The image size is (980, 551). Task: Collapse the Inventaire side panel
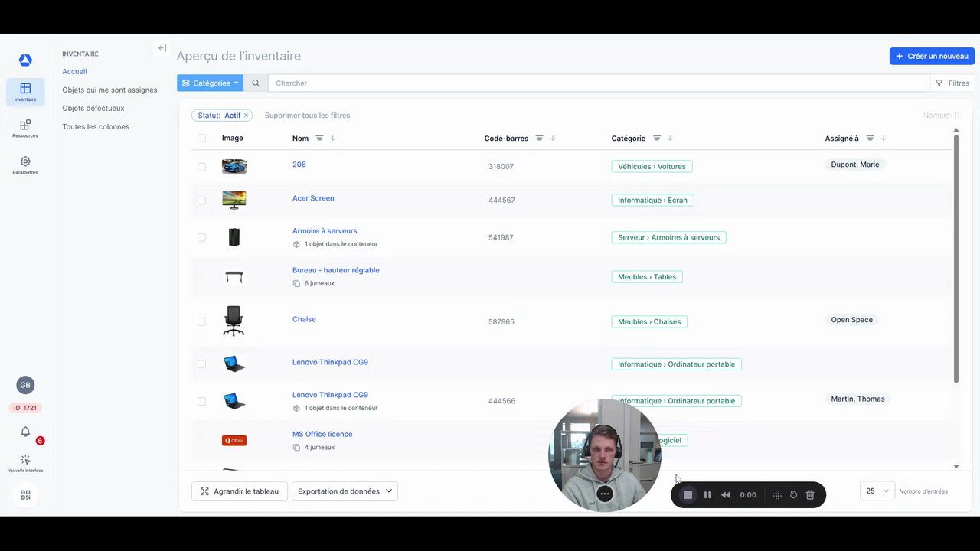162,48
